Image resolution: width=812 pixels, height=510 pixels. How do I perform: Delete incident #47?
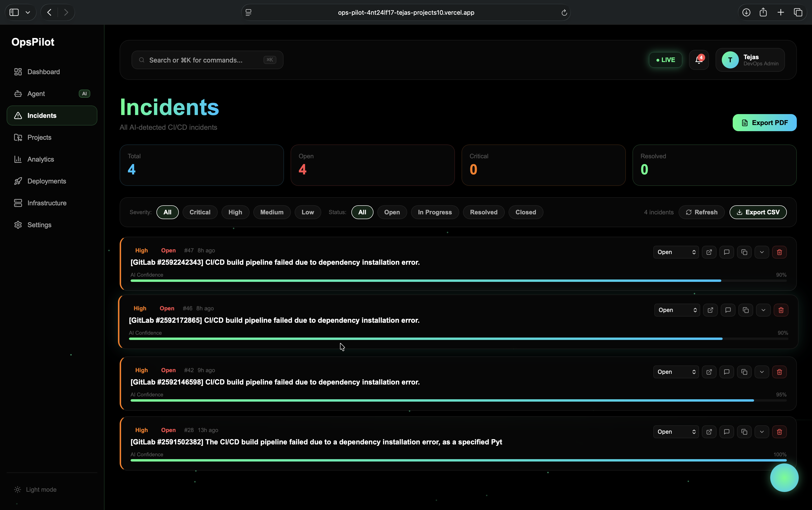779,252
